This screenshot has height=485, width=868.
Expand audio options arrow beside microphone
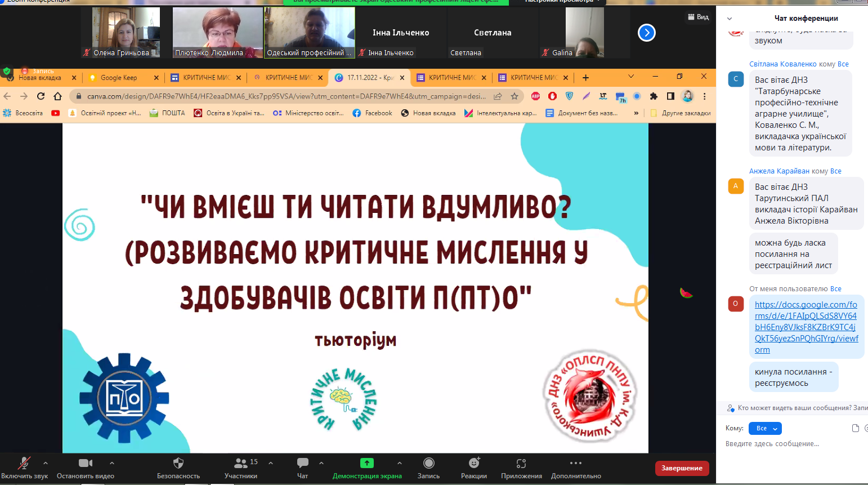46,463
